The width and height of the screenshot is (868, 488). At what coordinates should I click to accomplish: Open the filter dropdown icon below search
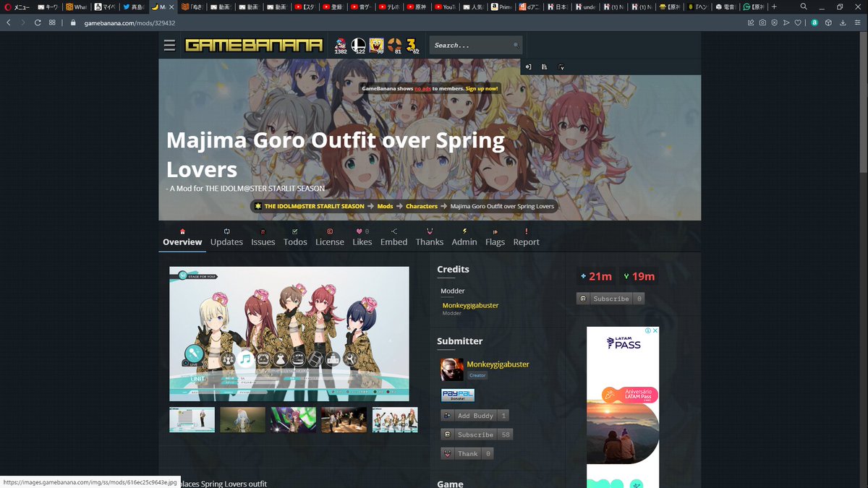pos(561,67)
